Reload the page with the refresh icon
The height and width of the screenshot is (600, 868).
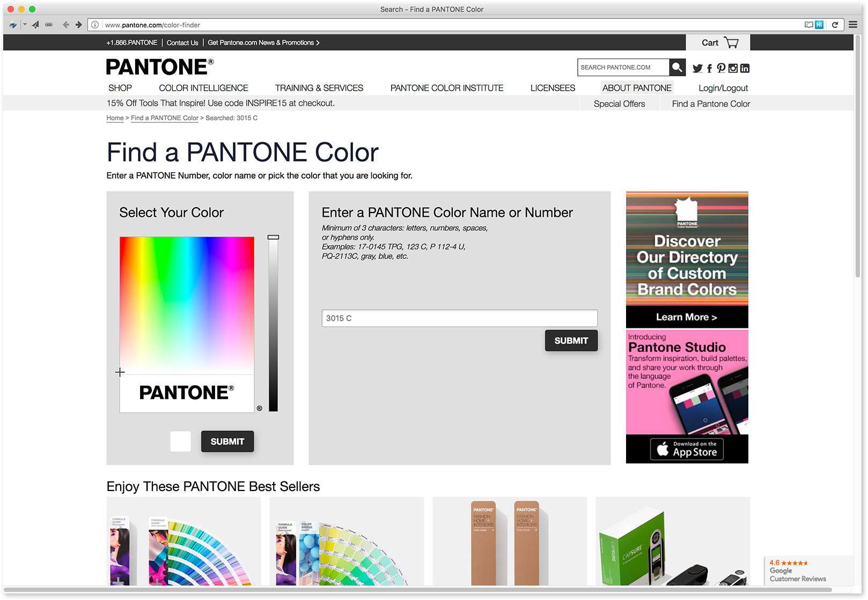(835, 25)
